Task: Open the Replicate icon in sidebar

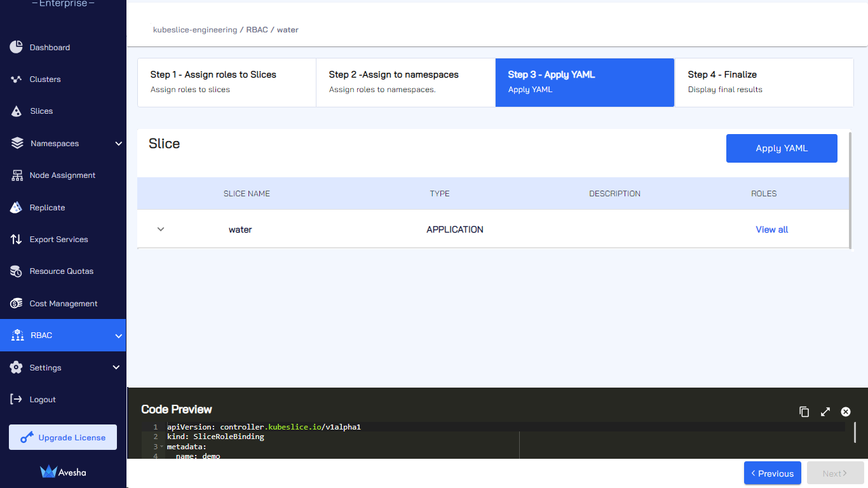Action: point(17,207)
